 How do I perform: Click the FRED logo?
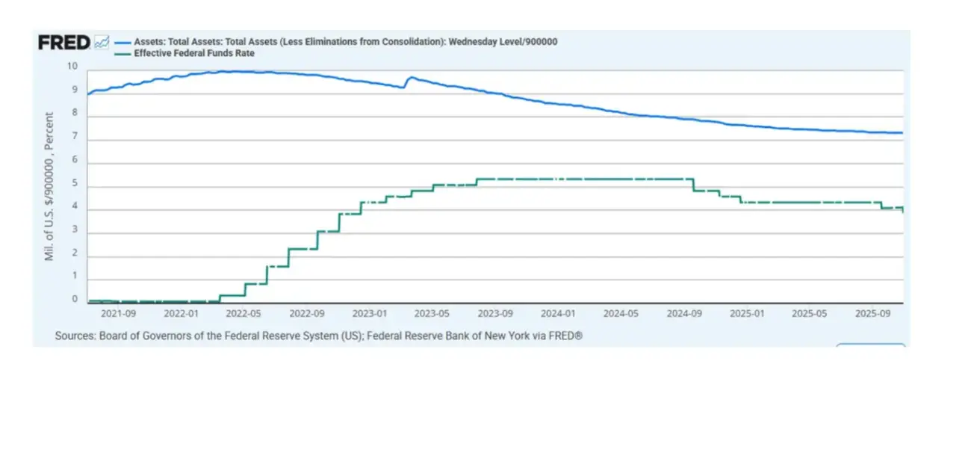tap(64, 43)
